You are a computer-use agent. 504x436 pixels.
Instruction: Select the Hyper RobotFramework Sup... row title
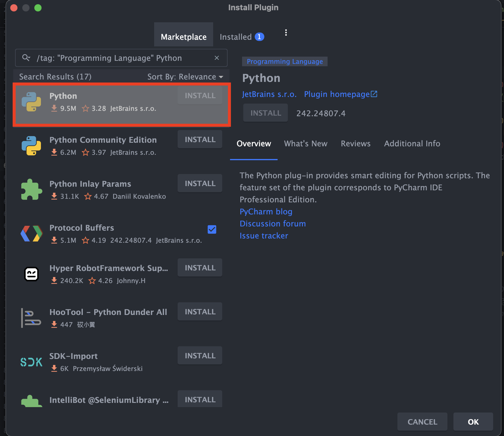109,268
